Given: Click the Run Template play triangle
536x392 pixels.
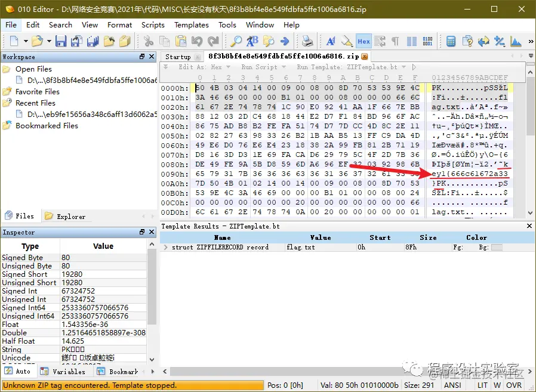Looking at the screenshot, I should tap(414, 67).
